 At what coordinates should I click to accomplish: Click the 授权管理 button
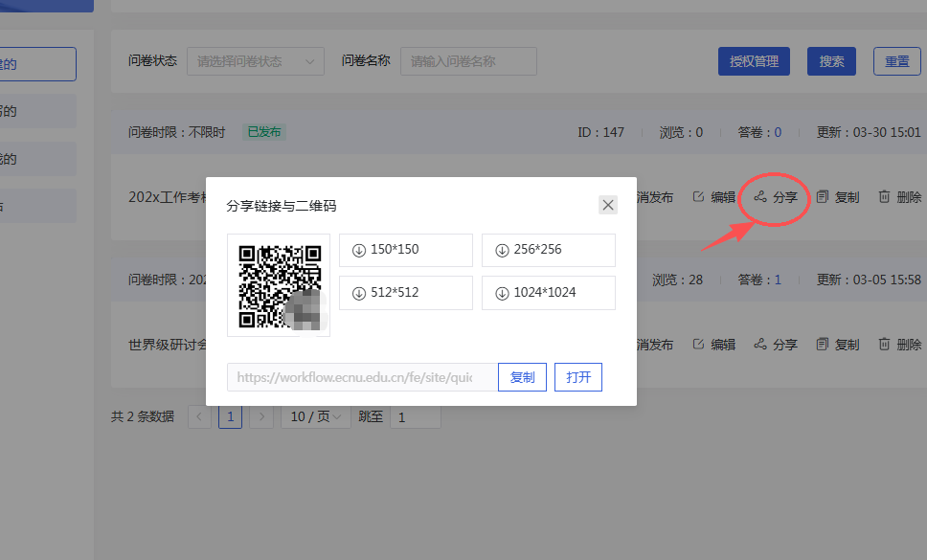pos(754,61)
